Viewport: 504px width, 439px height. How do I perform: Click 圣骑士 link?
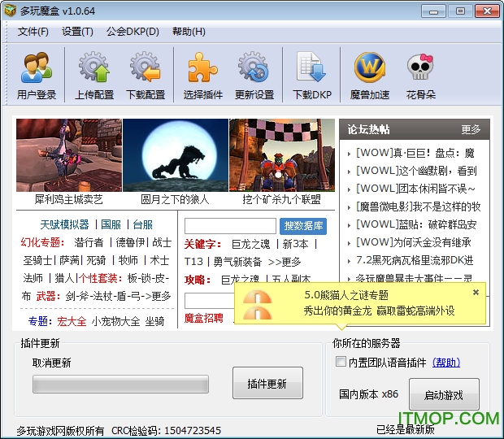(x=37, y=260)
